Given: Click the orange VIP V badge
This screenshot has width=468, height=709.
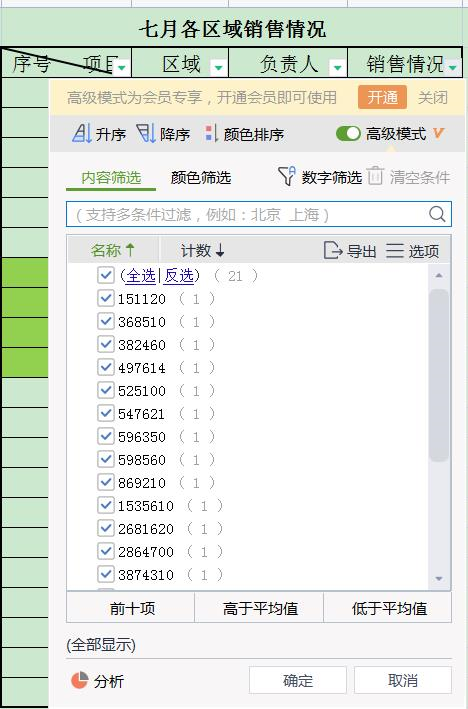Looking at the screenshot, I should point(438,133).
